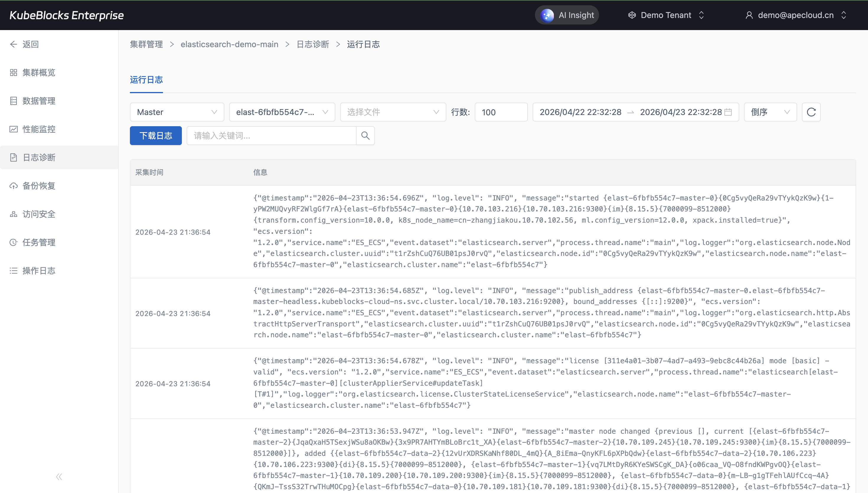Go back using the 返回 arrow
The height and width of the screenshot is (493, 868).
(25, 44)
